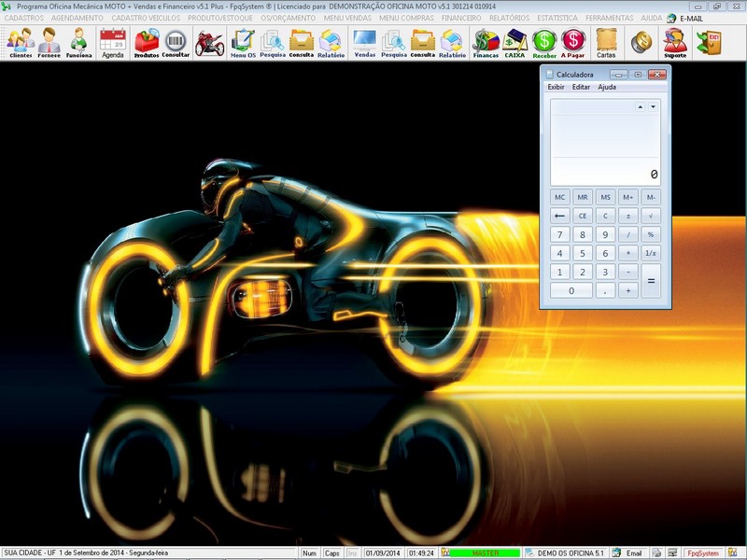
Task: Toggle the Num indicator in status bar
Action: 310,553
